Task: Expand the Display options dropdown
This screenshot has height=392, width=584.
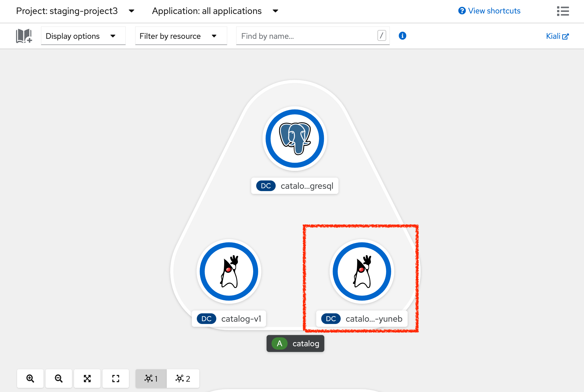Action: point(83,36)
